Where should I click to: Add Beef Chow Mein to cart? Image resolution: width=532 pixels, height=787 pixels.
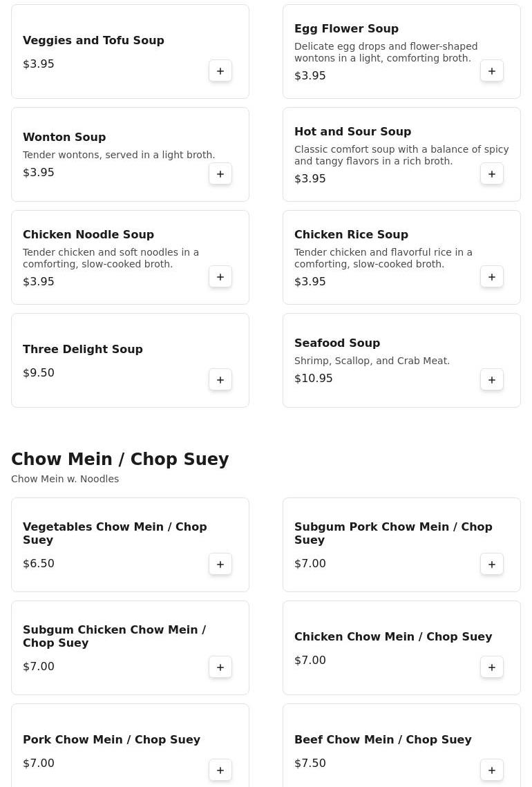(492, 770)
